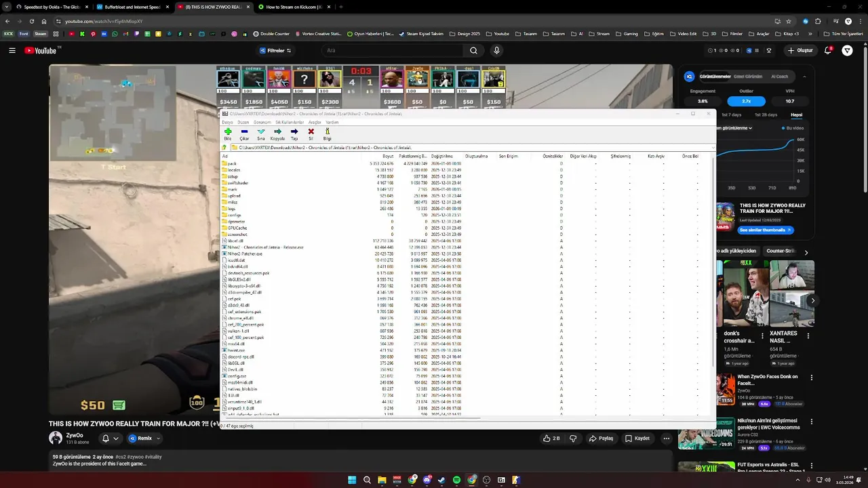Click the YouTube search input field
This screenshot has height=488, width=868.
point(391,50)
